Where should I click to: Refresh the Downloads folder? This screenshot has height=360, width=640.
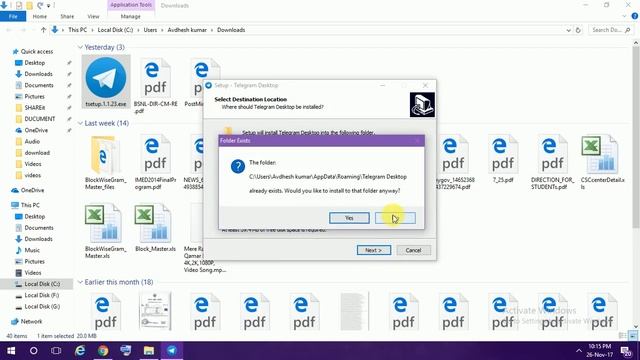coord(578,30)
